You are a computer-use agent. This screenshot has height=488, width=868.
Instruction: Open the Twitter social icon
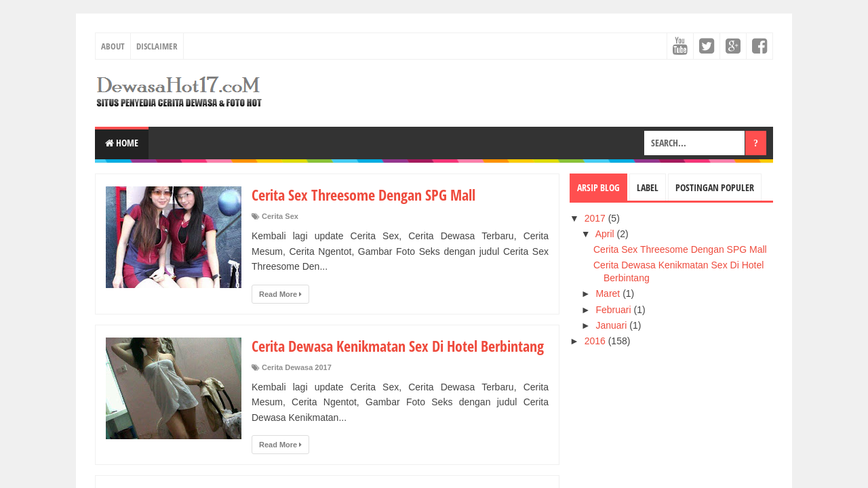[x=707, y=46]
